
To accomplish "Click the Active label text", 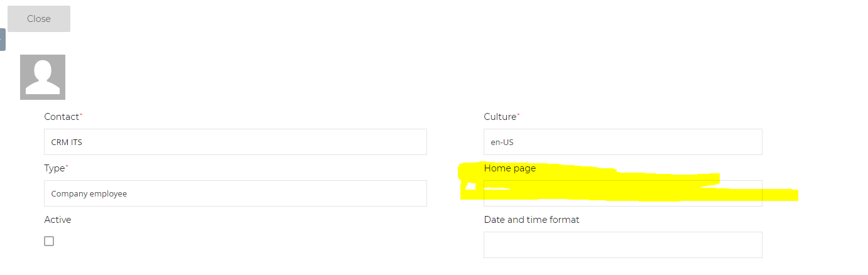I will tap(58, 220).
